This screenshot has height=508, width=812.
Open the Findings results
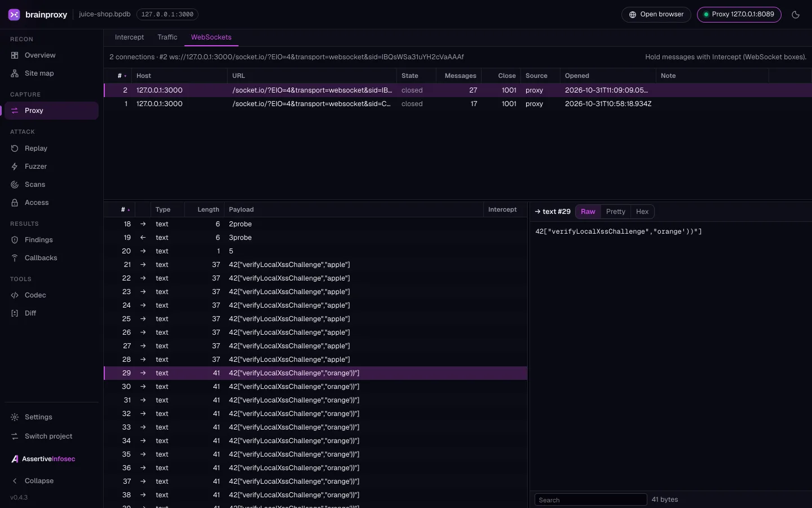51,240
